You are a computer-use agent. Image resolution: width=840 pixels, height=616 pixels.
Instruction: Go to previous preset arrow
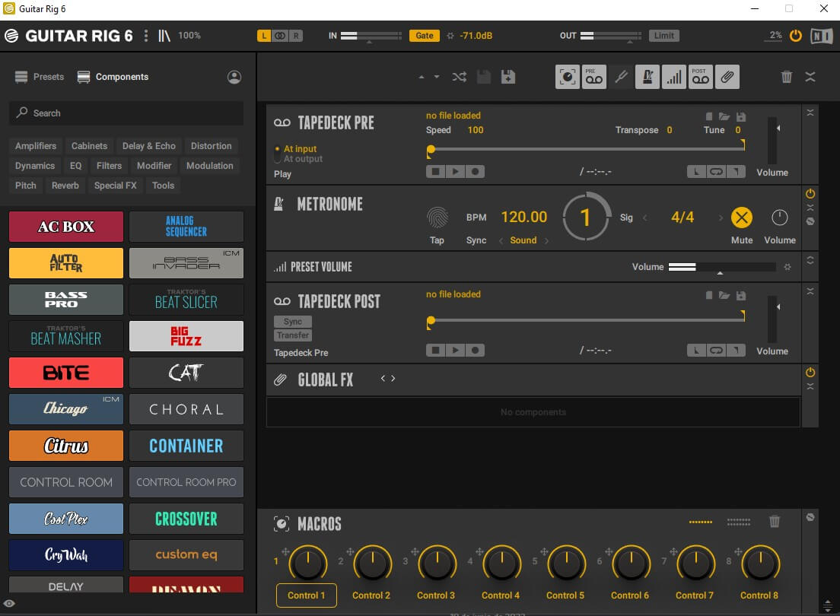(421, 77)
